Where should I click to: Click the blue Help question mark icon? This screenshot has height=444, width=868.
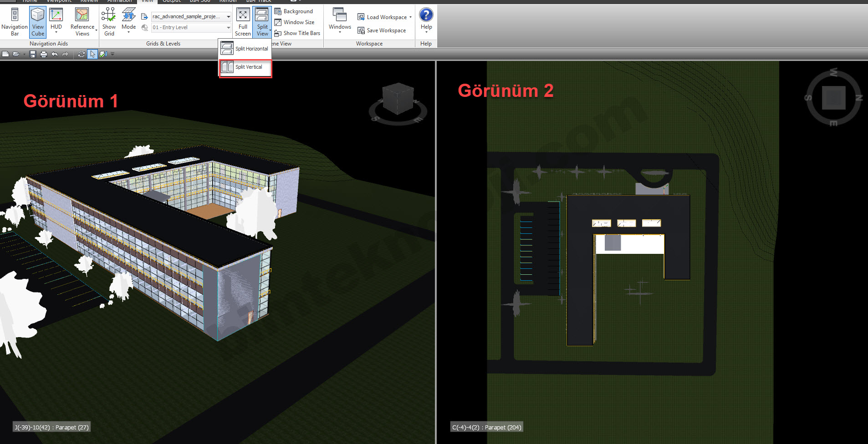pyautogui.click(x=426, y=15)
